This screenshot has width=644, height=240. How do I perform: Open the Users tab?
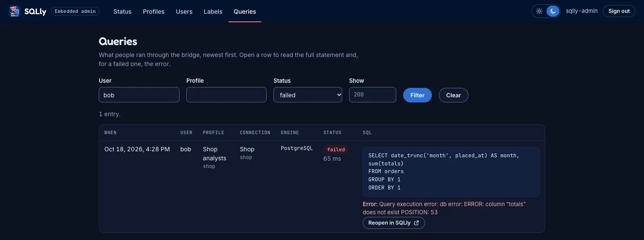tap(184, 12)
